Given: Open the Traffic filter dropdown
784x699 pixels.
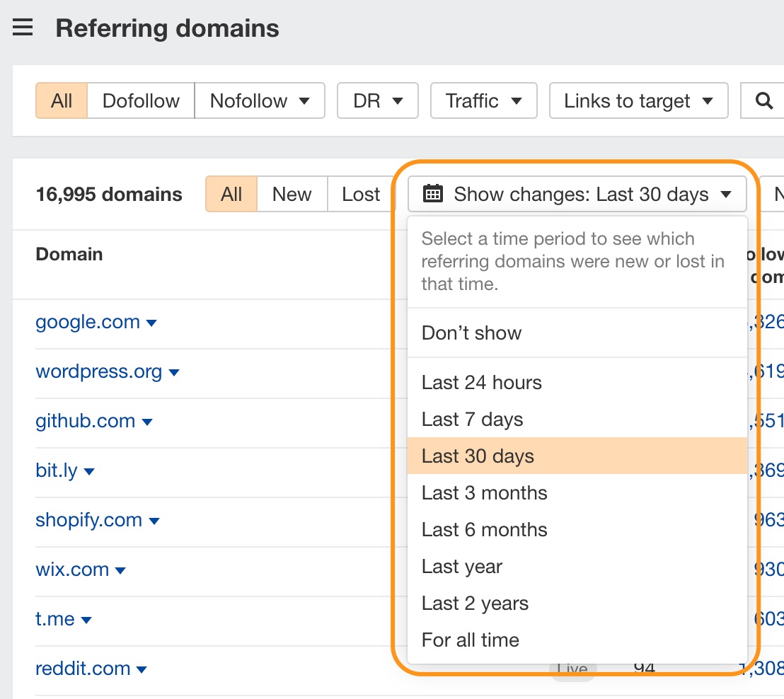Looking at the screenshot, I should (x=484, y=101).
